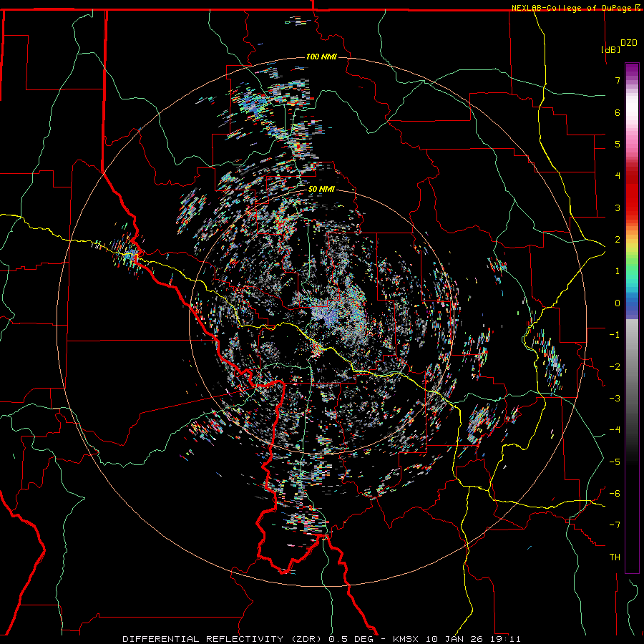Select the -3 dB tick label on the legend
Screen dimensions: 644x644
(615, 398)
